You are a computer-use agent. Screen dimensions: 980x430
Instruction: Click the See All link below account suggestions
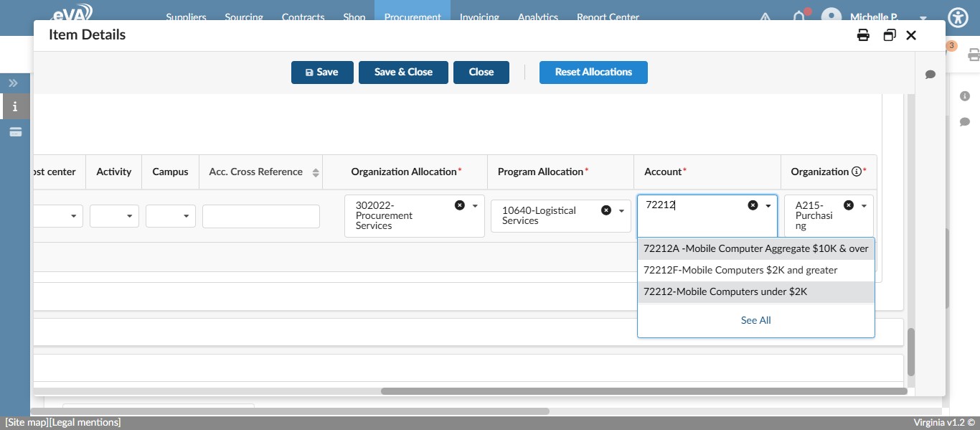755,320
